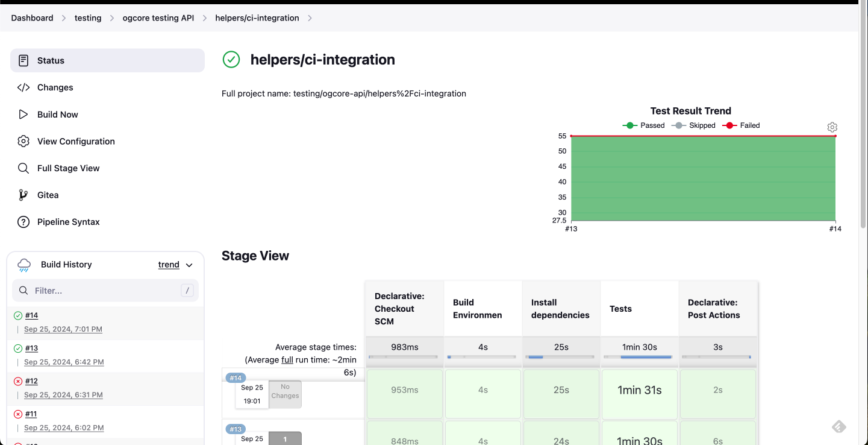Go to the testing breadcrumb
This screenshot has width=868, height=445.
click(x=88, y=18)
